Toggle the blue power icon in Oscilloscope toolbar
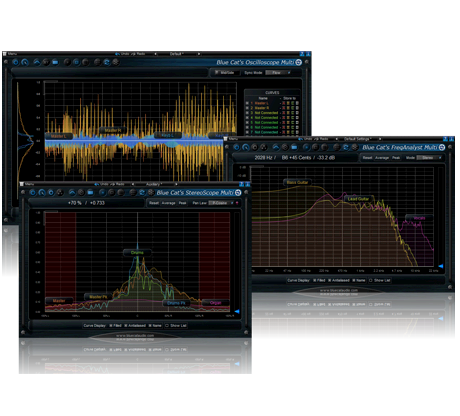 16,62
